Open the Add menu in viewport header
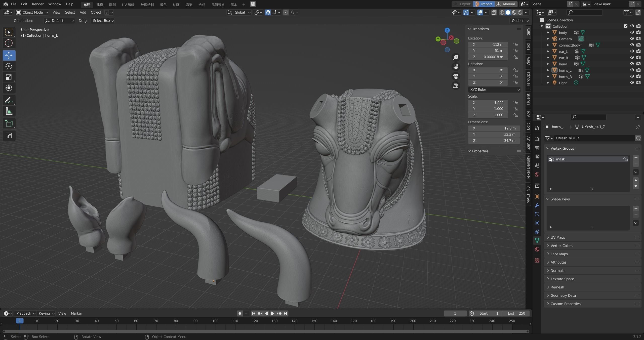This screenshot has height=340, width=644. pyautogui.click(x=83, y=12)
